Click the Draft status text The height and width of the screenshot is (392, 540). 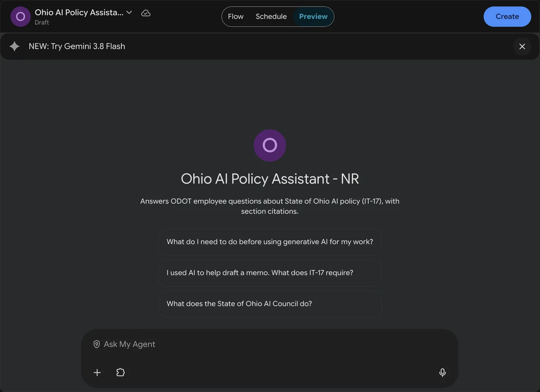click(42, 22)
